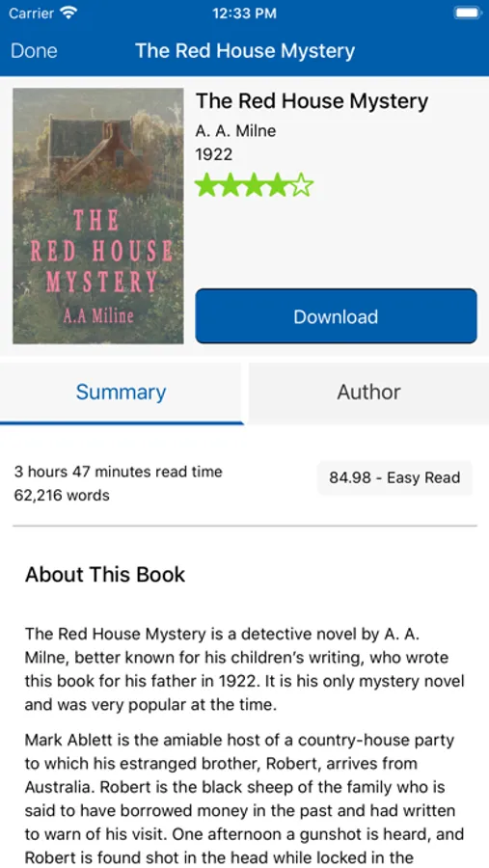The height and width of the screenshot is (868, 489).
Task: Tap the 3 hours 47 minutes read time
Action: click(x=118, y=472)
